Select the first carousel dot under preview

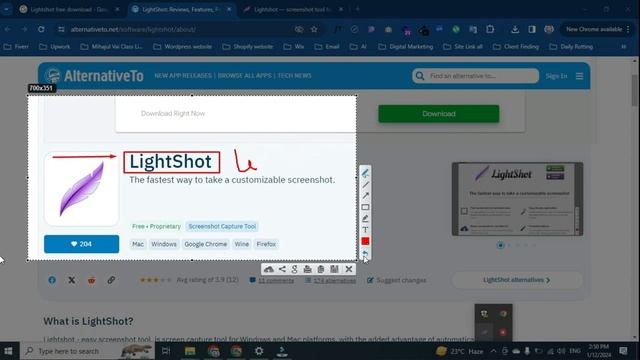(500, 245)
